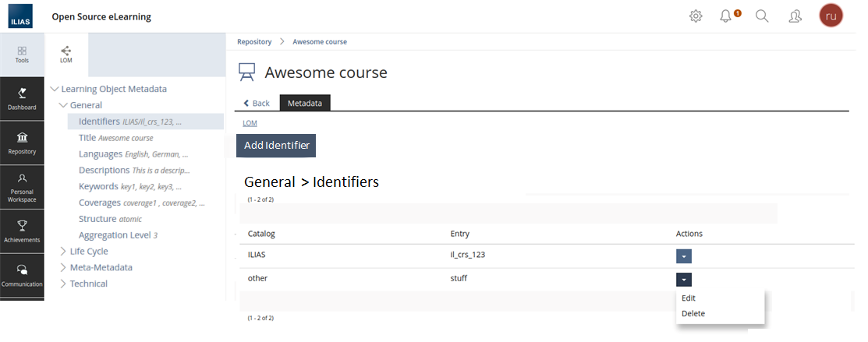Viewport: 868px width, 342px height.
Task: Open the actions dropdown for the ILIAS row
Action: click(683, 256)
